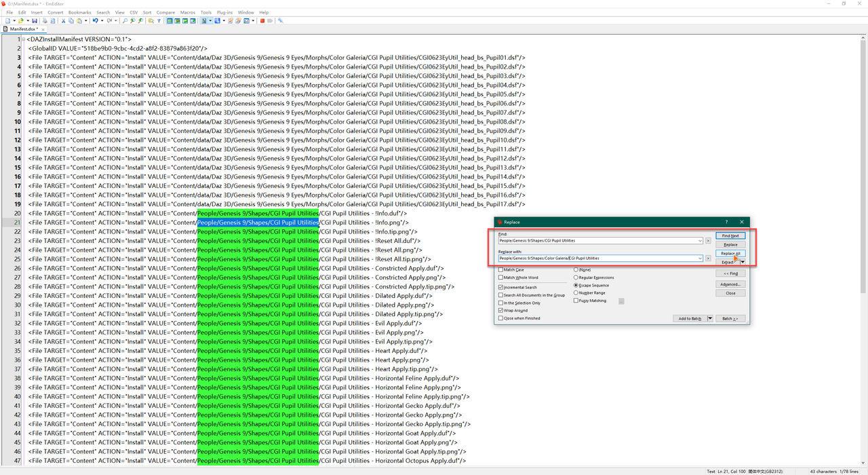
Task: Click the Copy toolbar icon
Action: (x=71, y=21)
